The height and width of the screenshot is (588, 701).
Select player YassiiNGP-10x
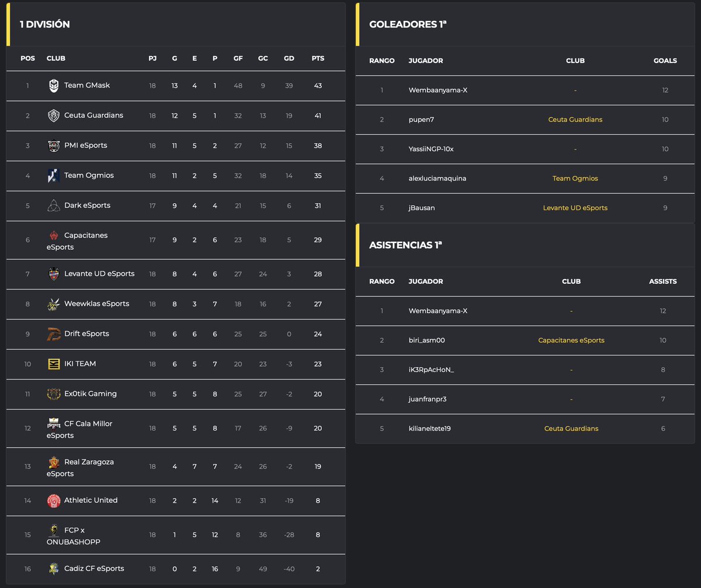click(x=431, y=149)
